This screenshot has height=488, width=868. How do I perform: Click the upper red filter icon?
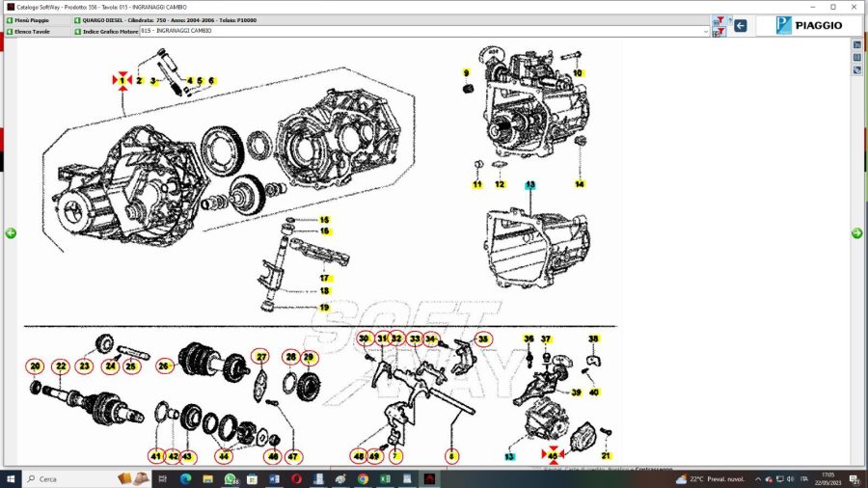pyautogui.click(x=718, y=21)
